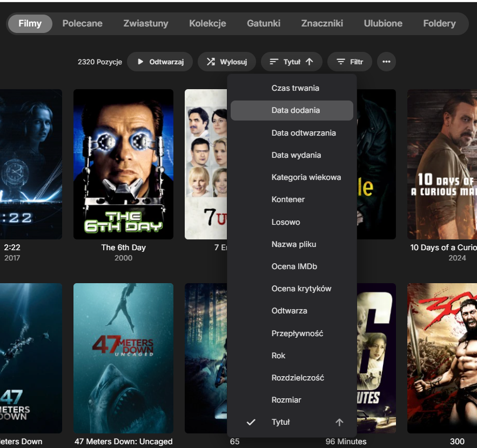Open the Kolekcje tab
Screen dimensions: 477x448
(x=207, y=23)
